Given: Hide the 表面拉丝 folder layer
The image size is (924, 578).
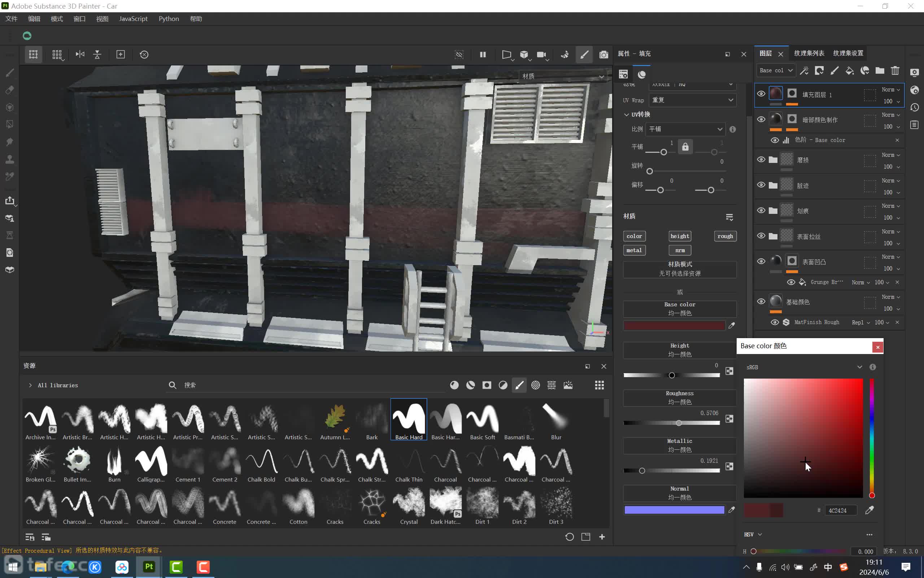Looking at the screenshot, I should [761, 236].
